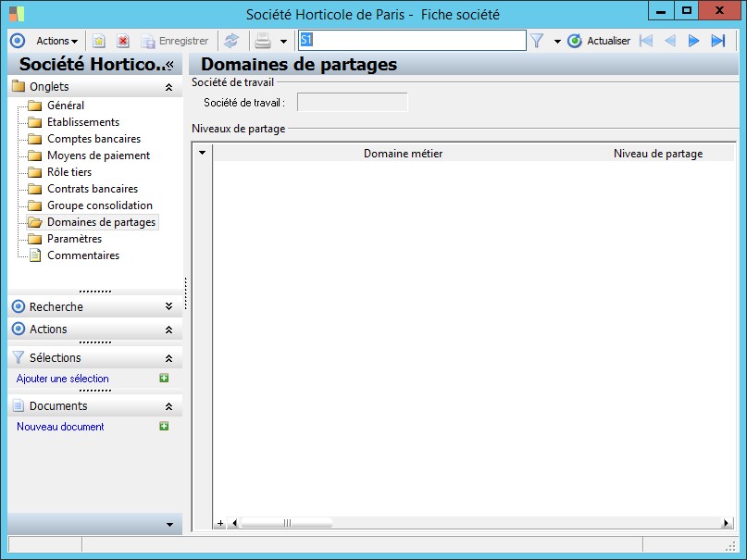Click the delete record red X icon
Viewport: 747px width, 560px height.
(123, 41)
